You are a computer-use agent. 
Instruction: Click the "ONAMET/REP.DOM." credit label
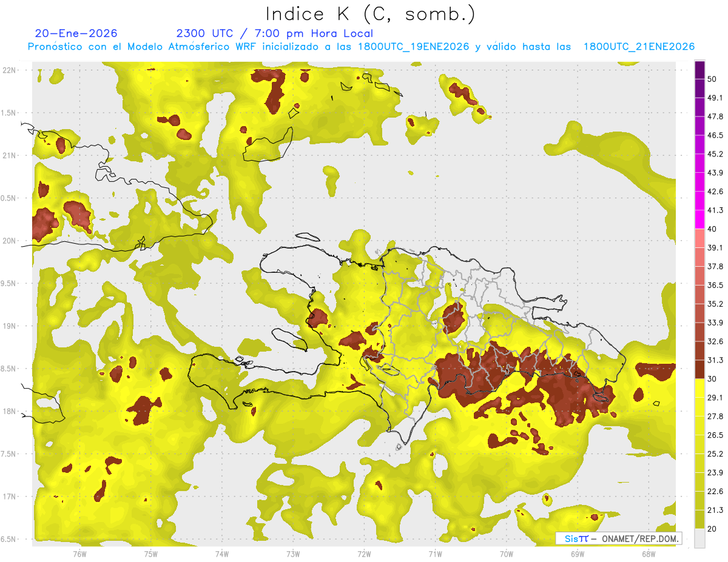click(639, 538)
